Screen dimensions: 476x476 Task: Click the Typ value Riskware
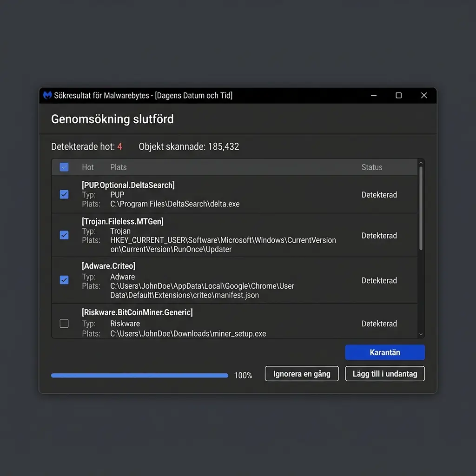tap(125, 324)
